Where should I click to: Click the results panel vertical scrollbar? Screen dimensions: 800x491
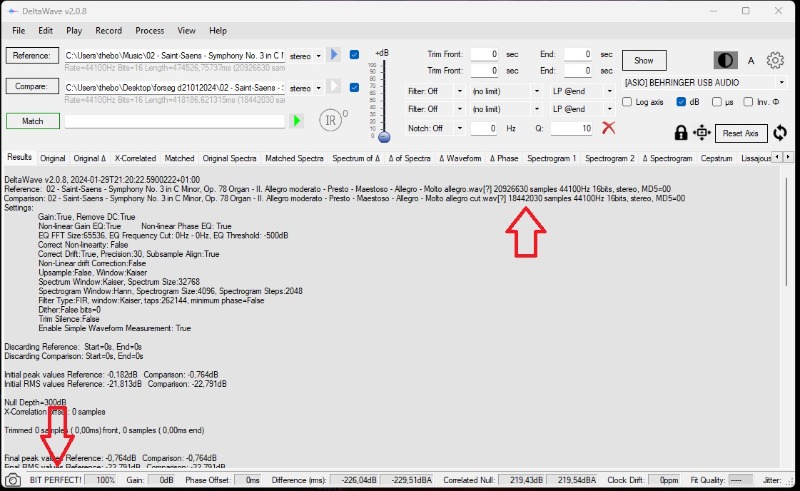pyautogui.click(x=787, y=232)
